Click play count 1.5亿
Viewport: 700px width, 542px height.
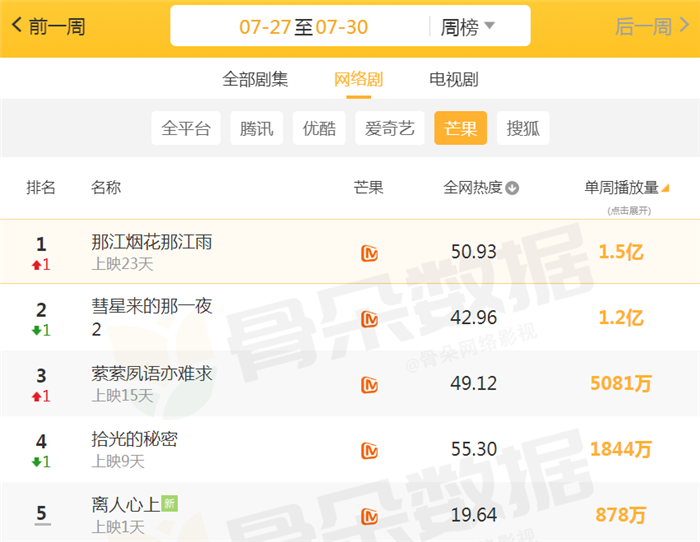621,252
